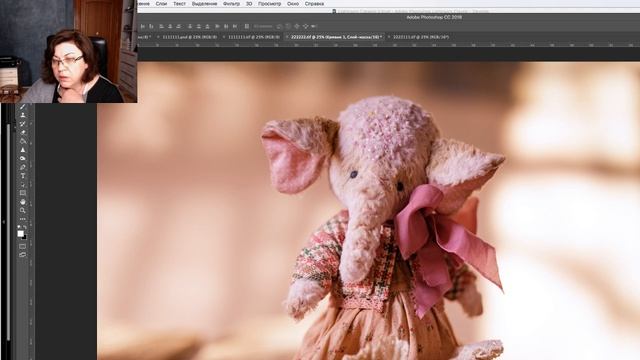Select the Hand tool
The image size is (640, 360).
[23, 202]
